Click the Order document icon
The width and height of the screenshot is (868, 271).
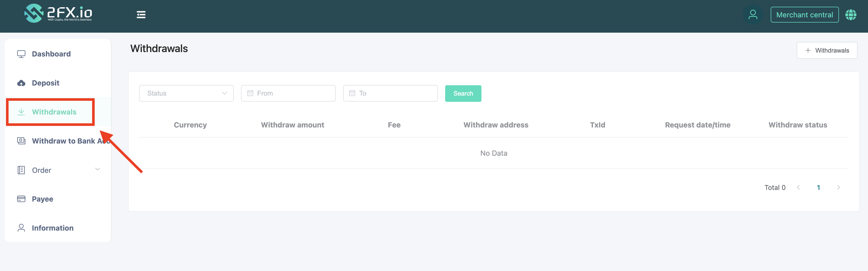pos(21,170)
